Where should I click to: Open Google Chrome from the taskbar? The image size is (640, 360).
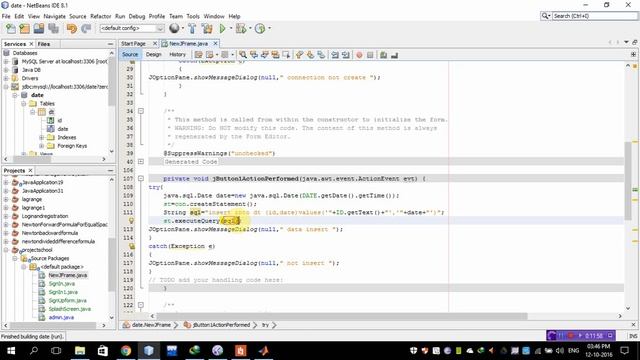pyautogui.click(x=126, y=350)
